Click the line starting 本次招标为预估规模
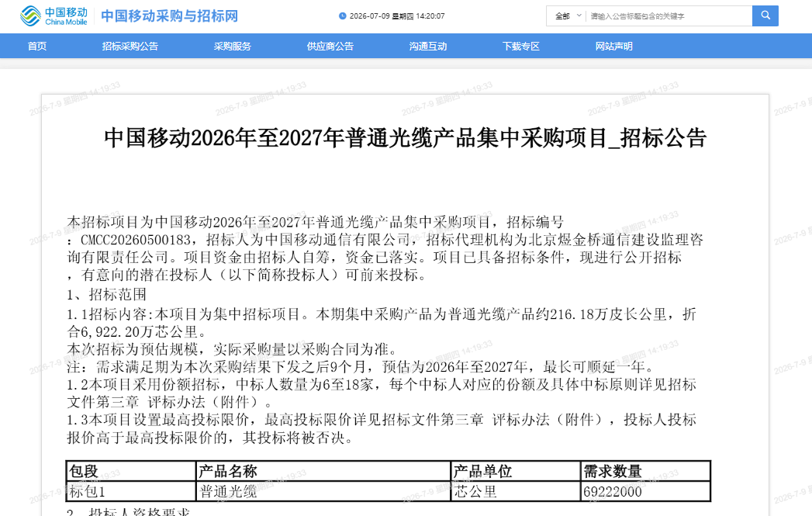Screen dimensions: 812x516 233,349
